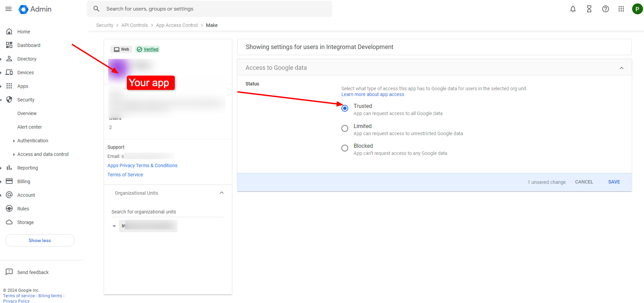
Task: Open the Google apps grid launcher
Action: pyautogui.click(x=621, y=9)
